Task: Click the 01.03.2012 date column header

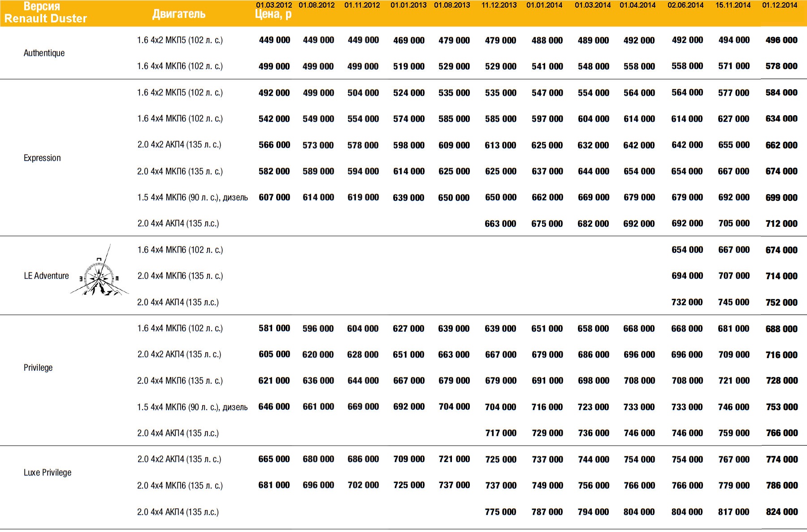Action: tap(274, 5)
